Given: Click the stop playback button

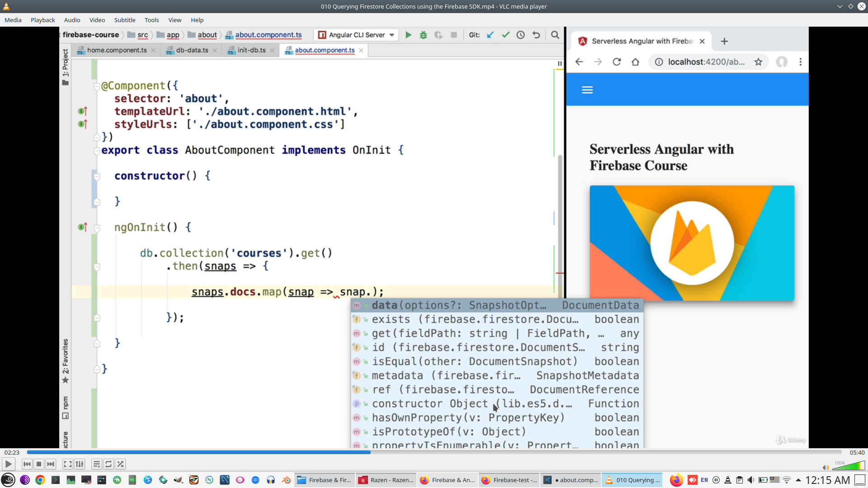Looking at the screenshot, I should click(x=39, y=464).
